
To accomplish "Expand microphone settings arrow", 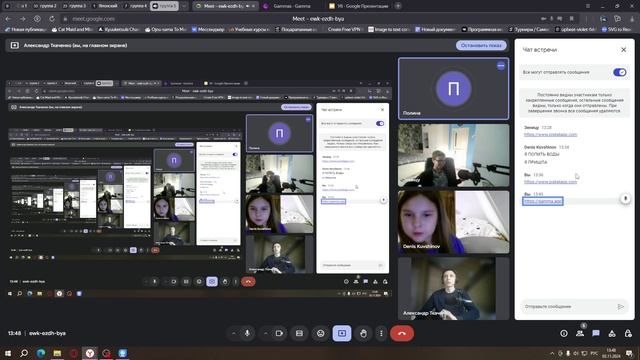I will coord(233,333).
